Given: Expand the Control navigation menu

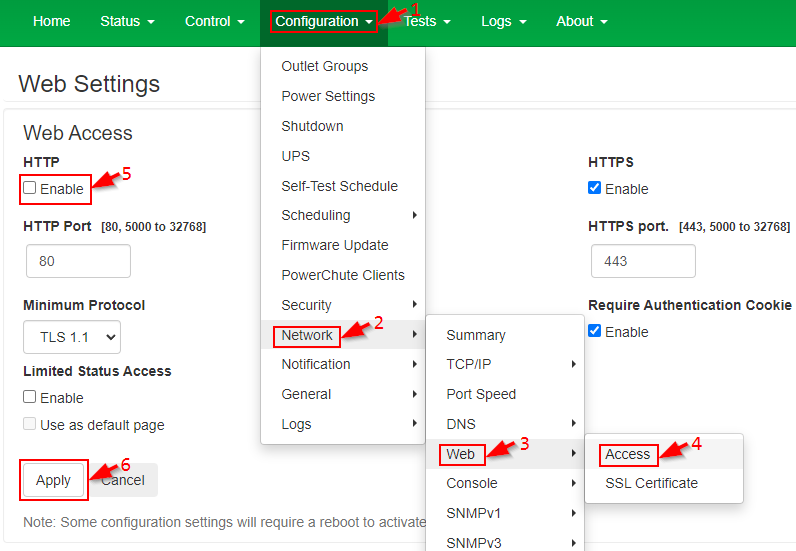Looking at the screenshot, I should click(215, 21).
